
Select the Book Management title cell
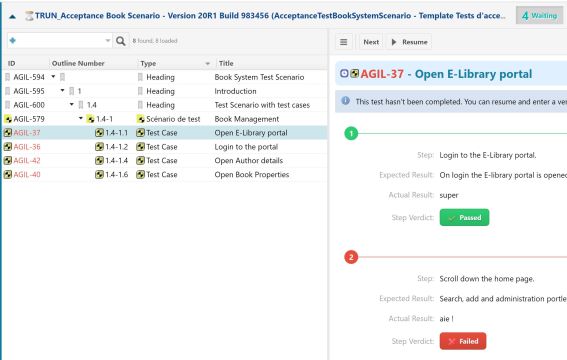[x=247, y=119]
